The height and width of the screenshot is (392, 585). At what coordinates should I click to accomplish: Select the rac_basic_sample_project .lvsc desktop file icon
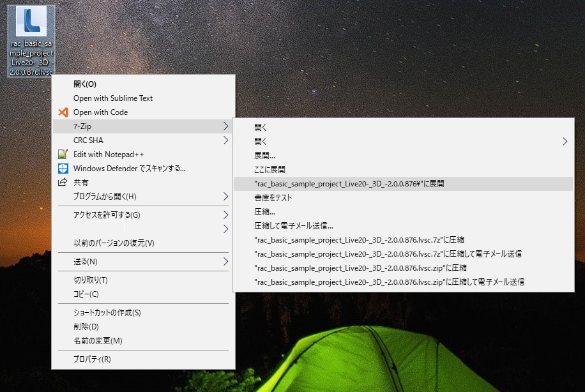coord(31,41)
